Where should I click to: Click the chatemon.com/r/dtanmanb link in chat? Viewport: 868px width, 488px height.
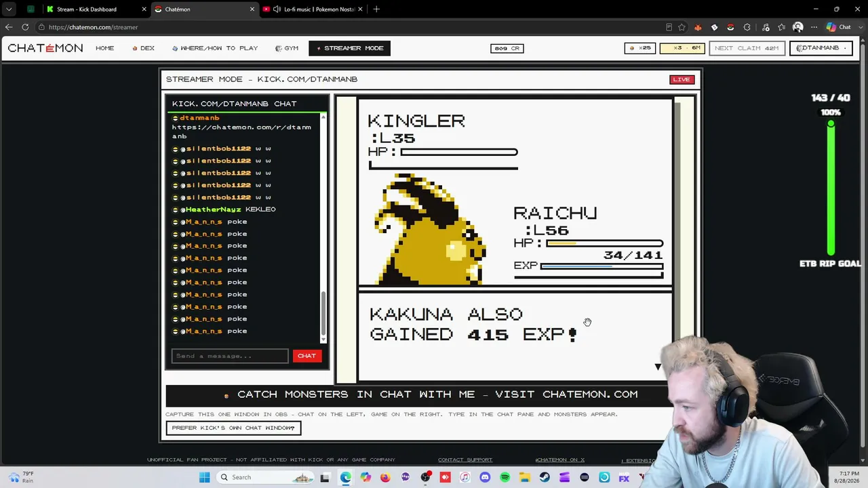pos(241,131)
